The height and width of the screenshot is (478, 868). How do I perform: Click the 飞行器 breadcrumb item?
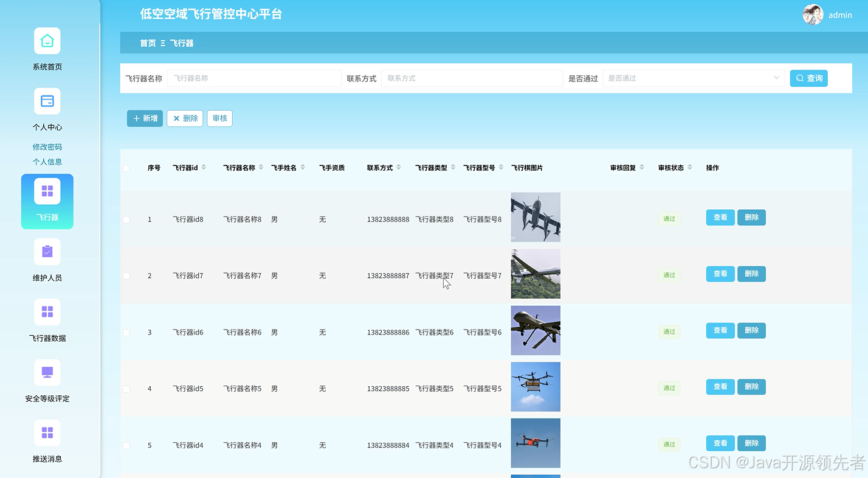pos(182,43)
